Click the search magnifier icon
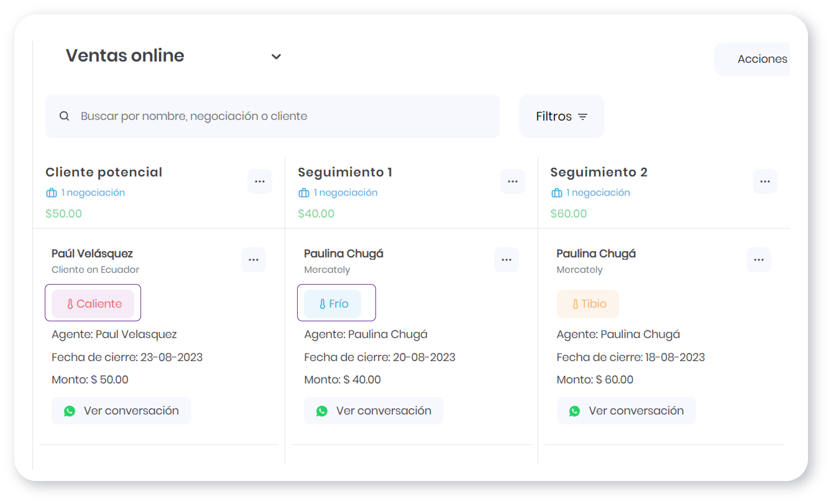This screenshot has height=504, width=831. click(64, 116)
